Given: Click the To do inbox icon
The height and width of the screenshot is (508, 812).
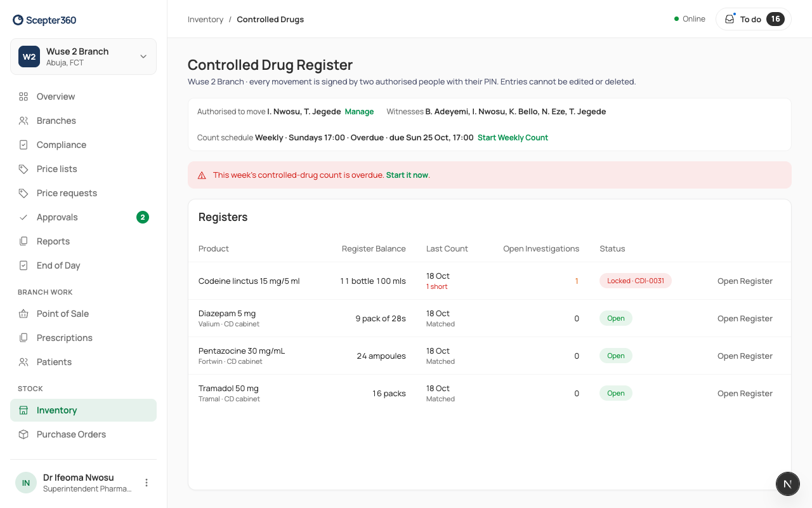Looking at the screenshot, I should coord(730,19).
